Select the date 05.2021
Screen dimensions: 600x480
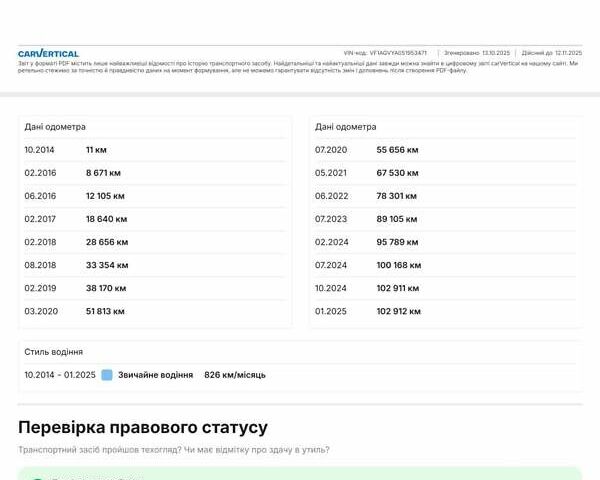tap(331, 173)
